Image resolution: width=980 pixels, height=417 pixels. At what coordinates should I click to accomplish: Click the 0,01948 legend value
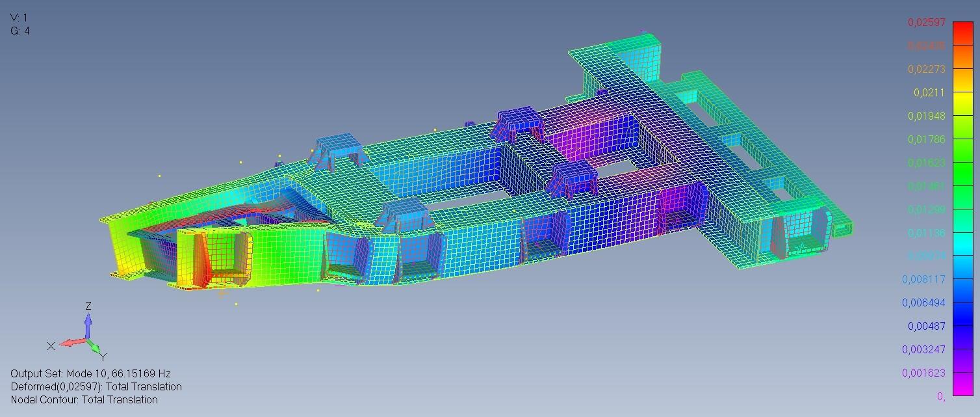(x=926, y=116)
